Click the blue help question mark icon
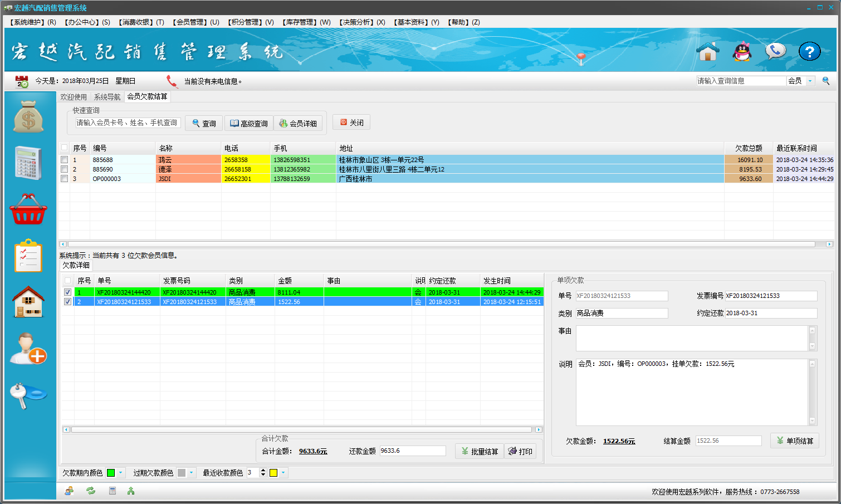Image resolution: width=841 pixels, height=504 pixels. coord(809,52)
